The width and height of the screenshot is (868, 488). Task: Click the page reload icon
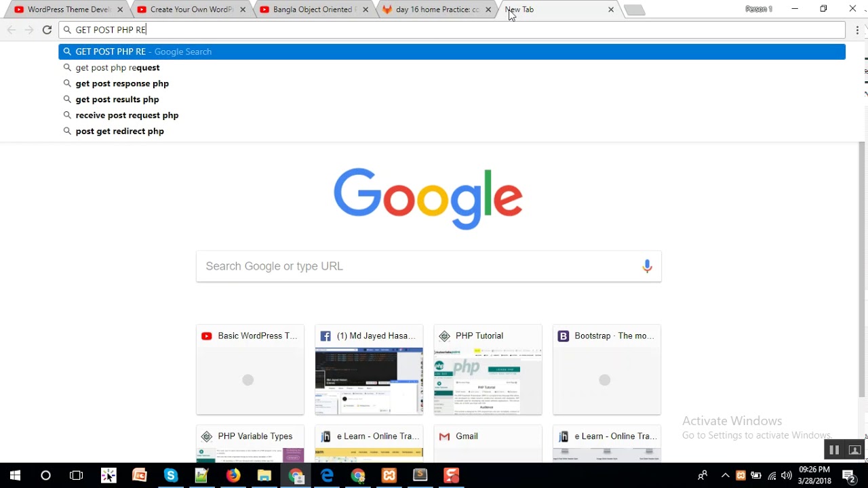[47, 30]
